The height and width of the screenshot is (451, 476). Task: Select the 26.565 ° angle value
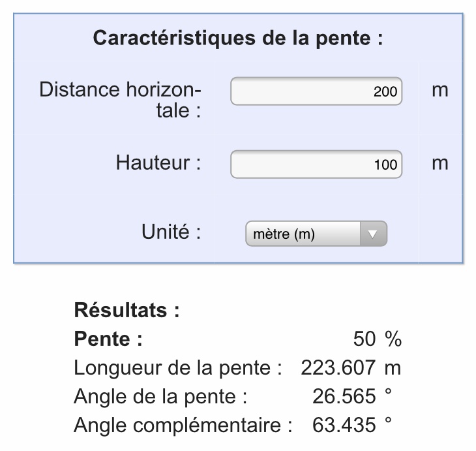click(344, 397)
